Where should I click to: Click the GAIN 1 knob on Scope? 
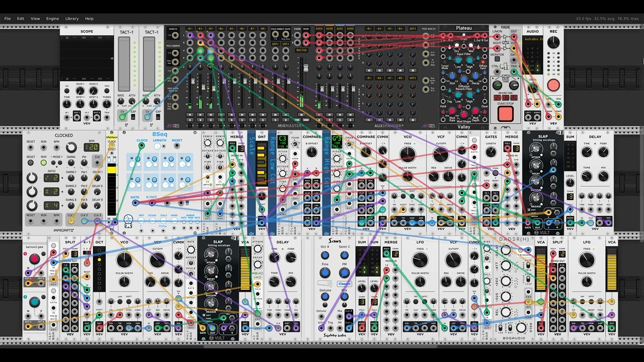coord(80,90)
